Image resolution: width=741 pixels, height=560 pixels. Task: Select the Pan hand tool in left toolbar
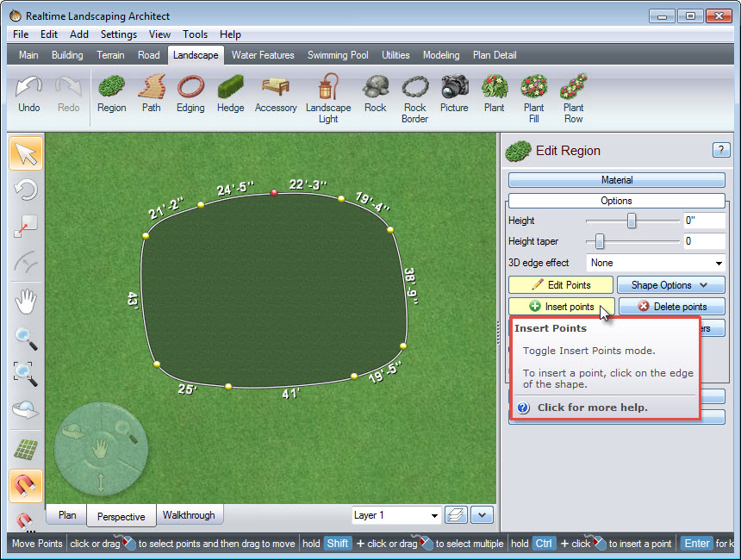click(x=26, y=302)
